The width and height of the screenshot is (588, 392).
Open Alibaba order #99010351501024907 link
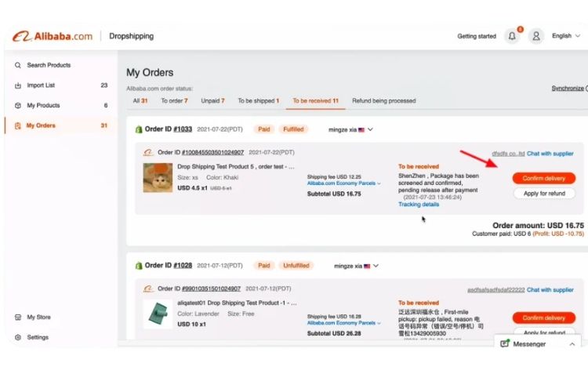(x=211, y=289)
